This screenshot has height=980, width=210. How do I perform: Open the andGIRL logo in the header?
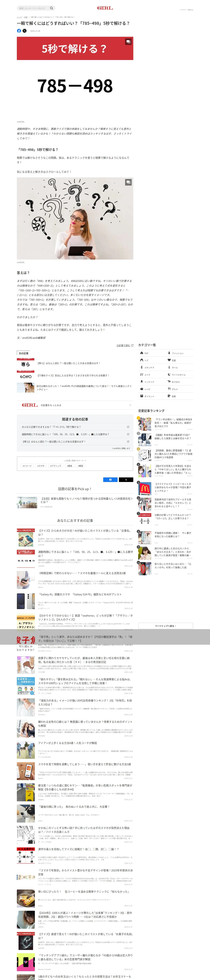(105, 8)
